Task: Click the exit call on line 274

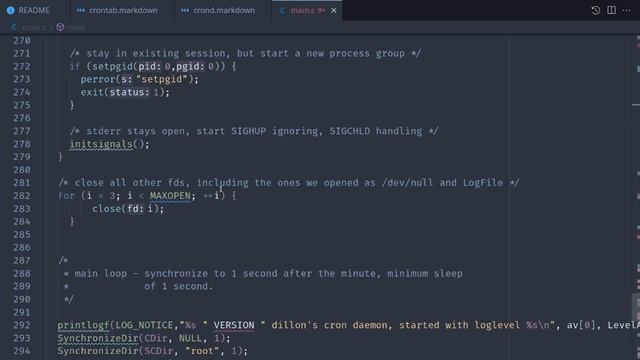Action: (x=92, y=92)
